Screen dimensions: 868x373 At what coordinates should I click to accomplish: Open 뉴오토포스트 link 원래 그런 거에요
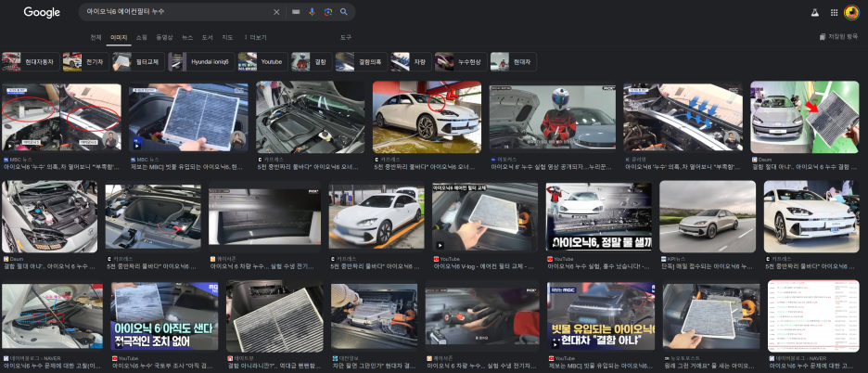click(x=710, y=366)
